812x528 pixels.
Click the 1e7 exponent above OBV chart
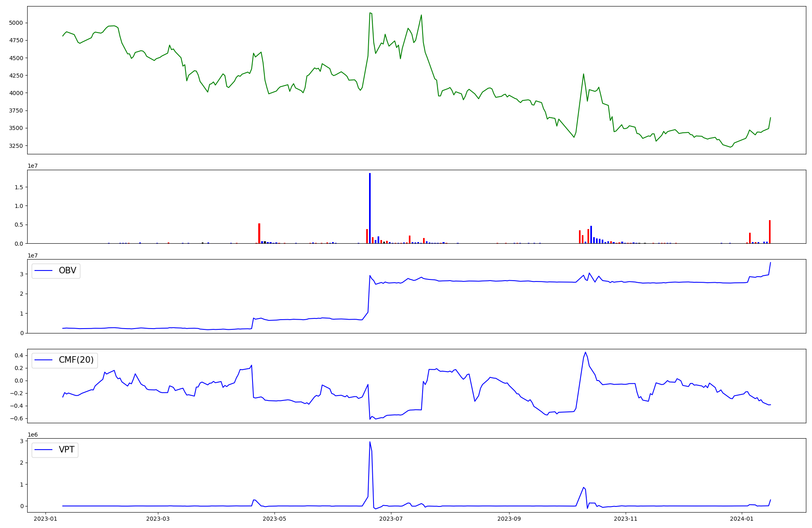click(32, 255)
